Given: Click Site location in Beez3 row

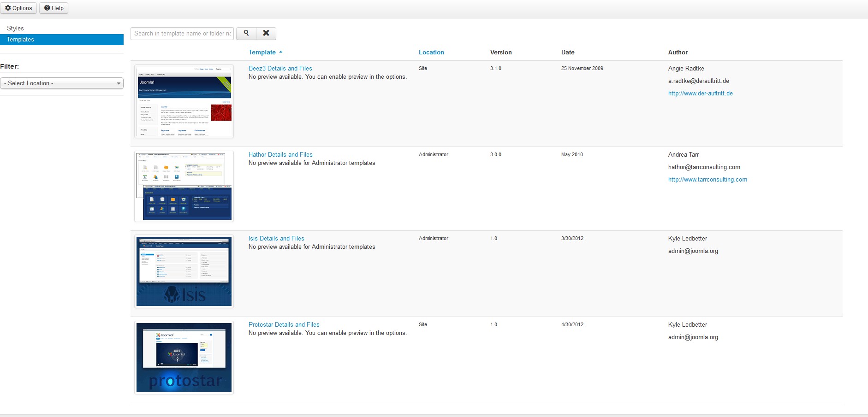Looking at the screenshot, I should pyautogui.click(x=423, y=68).
